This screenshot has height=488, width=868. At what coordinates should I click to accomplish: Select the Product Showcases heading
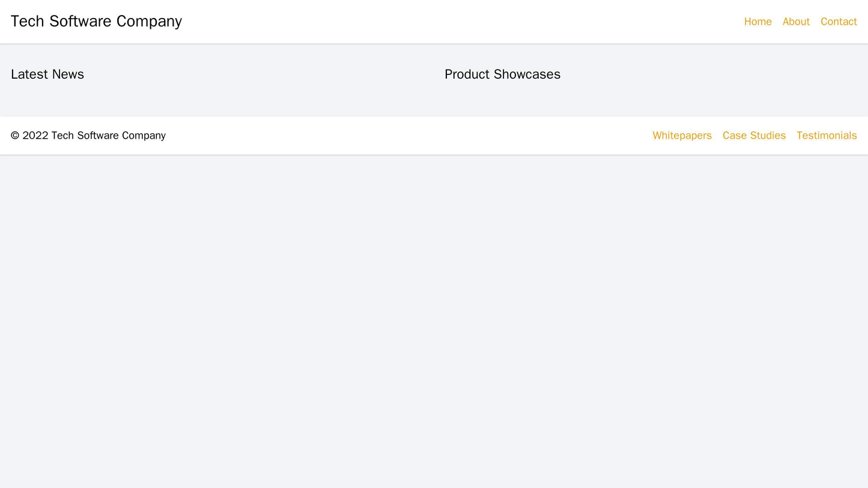pyautogui.click(x=502, y=74)
